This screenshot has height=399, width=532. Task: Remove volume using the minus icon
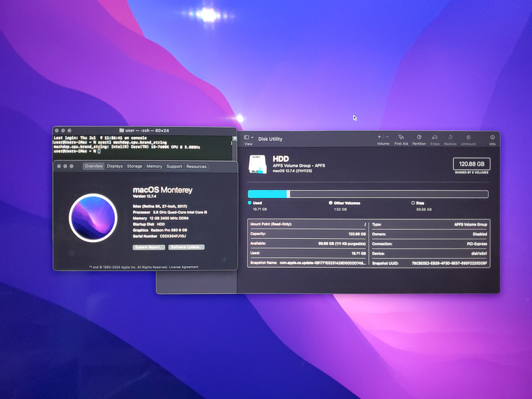(x=387, y=137)
